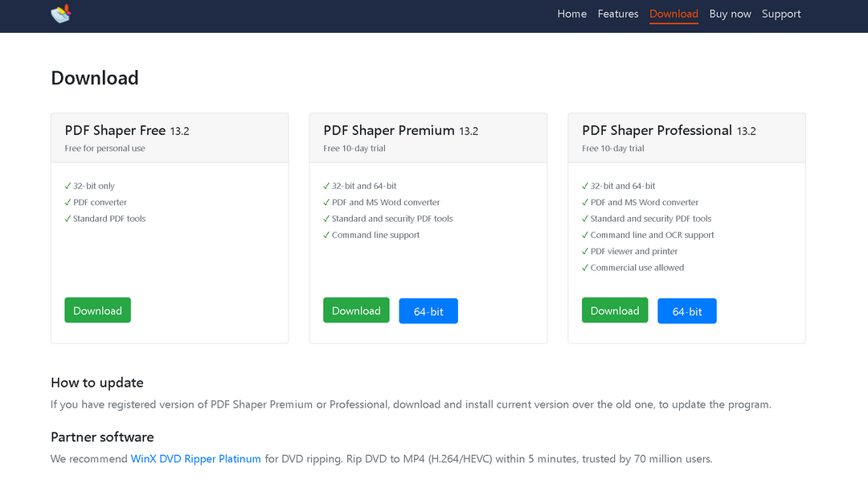Open the WinX DVD Ripper Platinum link

pos(195,458)
